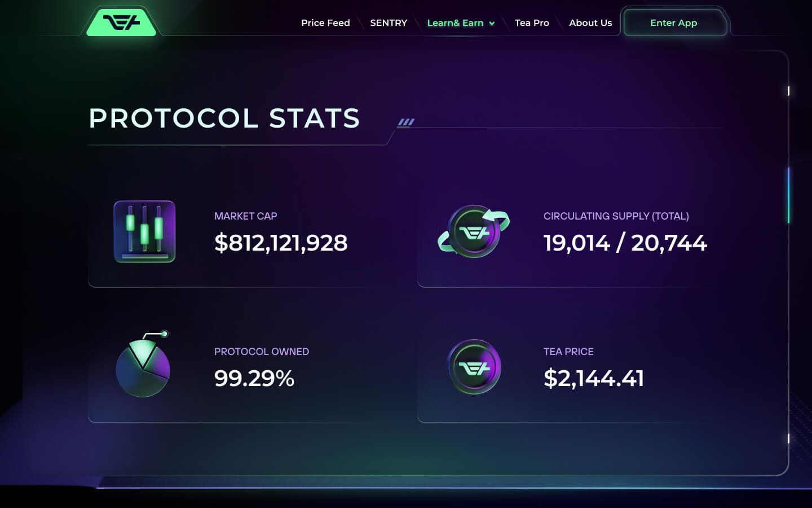This screenshot has width=812, height=508.
Task: Click the blue scrollbar thumb on right edge
Action: tap(788, 195)
